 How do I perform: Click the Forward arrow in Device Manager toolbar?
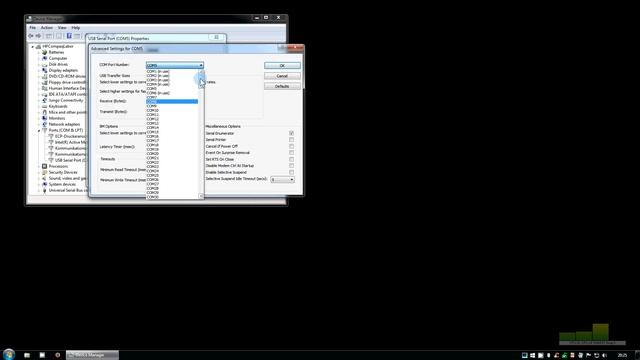pyautogui.click(x=38, y=36)
